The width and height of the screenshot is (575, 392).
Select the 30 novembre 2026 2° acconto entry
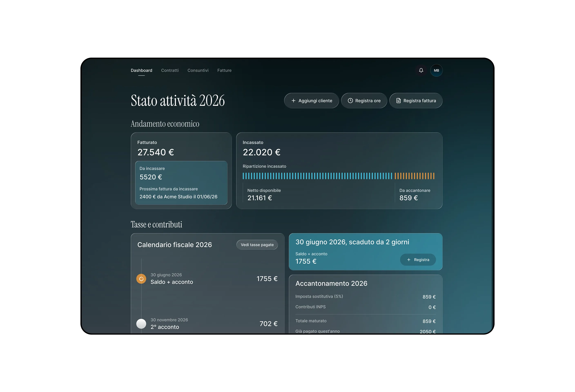pyautogui.click(x=207, y=324)
